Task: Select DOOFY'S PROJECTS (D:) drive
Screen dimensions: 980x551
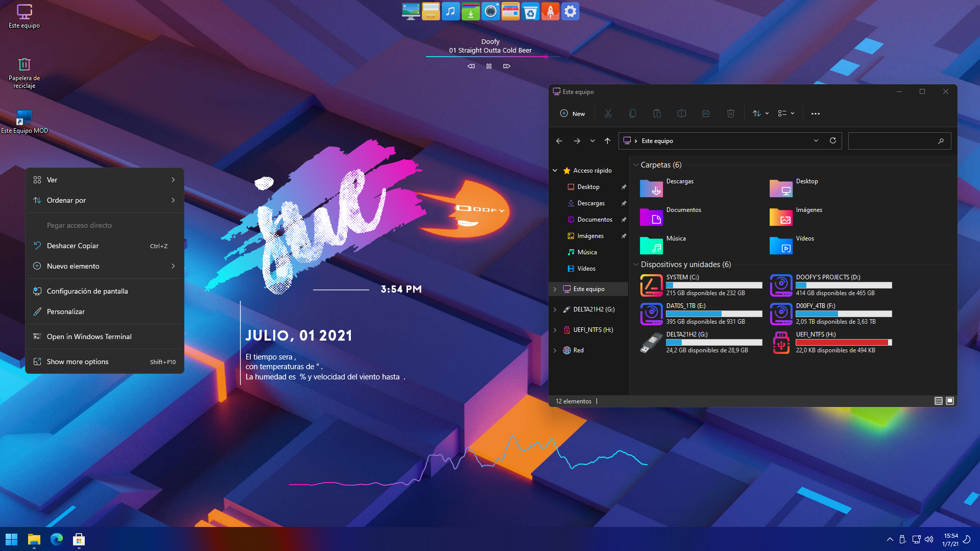Action: (831, 285)
